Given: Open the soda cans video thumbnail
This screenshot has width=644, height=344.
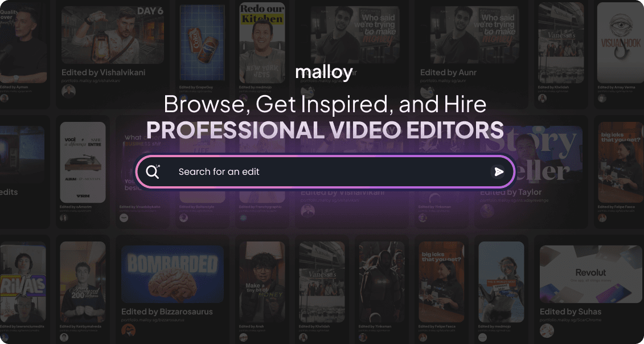Looking at the screenshot, I should [x=202, y=43].
